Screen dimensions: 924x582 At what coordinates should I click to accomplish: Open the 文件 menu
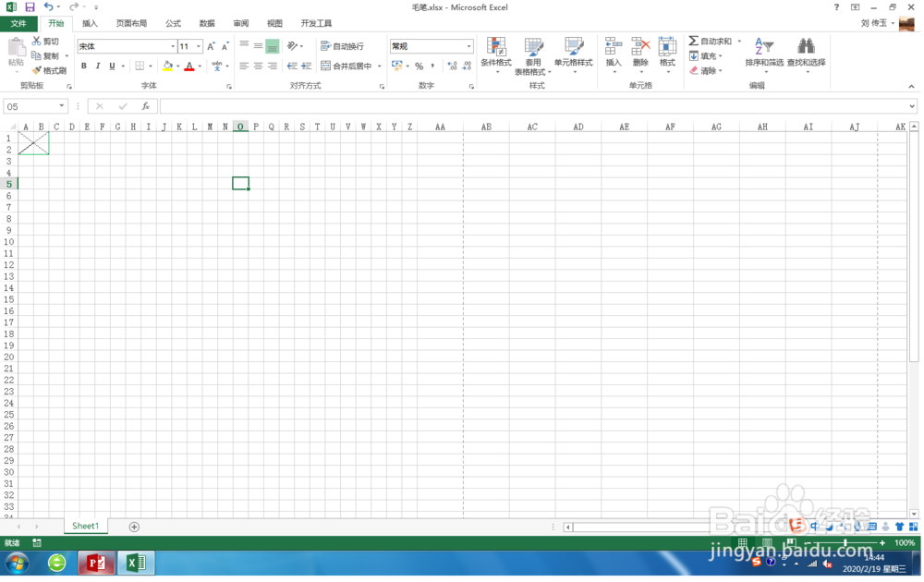coord(19,23)
